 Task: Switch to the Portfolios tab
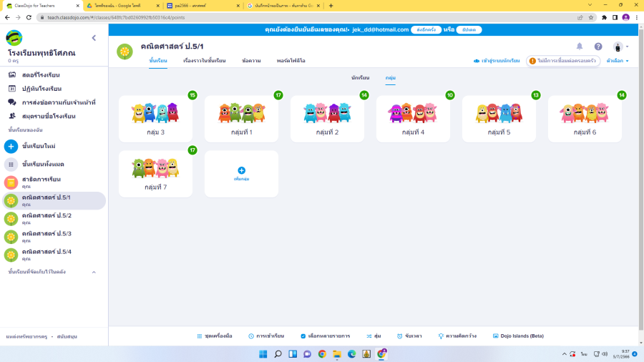tap(291, 61)
